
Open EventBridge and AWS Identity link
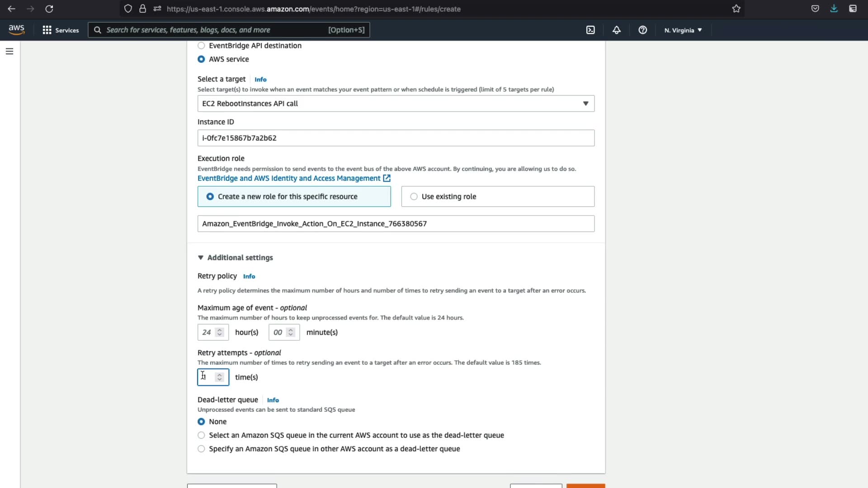tap(289, 178)
